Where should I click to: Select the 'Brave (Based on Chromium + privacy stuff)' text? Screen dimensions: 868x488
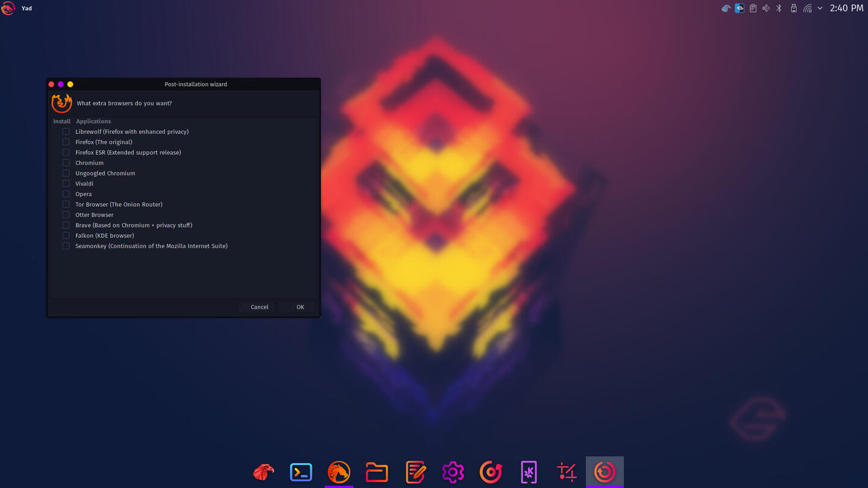(x=134, y=225)
